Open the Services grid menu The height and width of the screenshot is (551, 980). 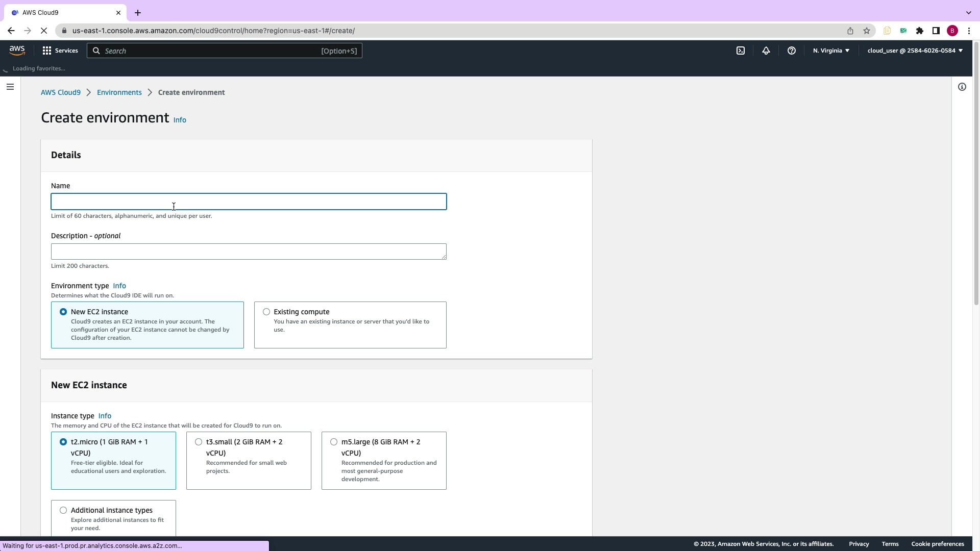click(x=60, y=51)
